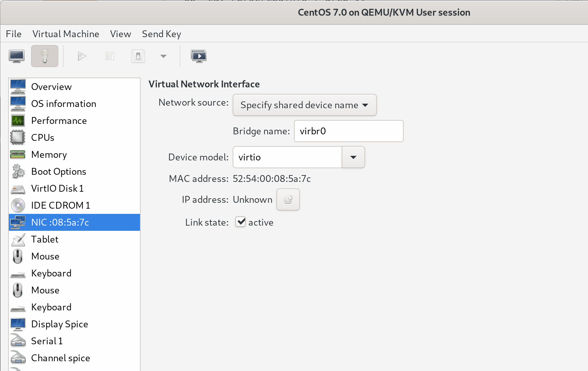This screenshot has height=371, width=588.
Task: Open the Send Key menu
Action: pyautogui.click(x=162, y=34)
